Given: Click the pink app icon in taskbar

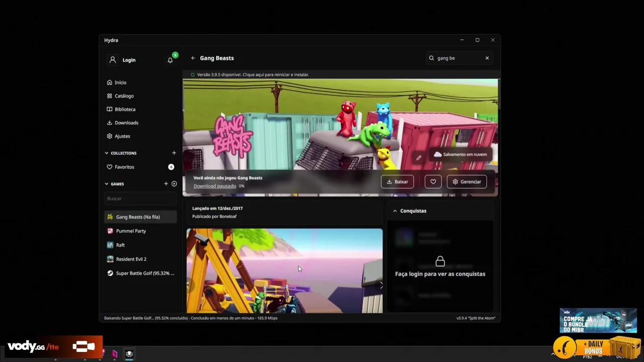Looking at the screenshot, I should coord(115,354).
